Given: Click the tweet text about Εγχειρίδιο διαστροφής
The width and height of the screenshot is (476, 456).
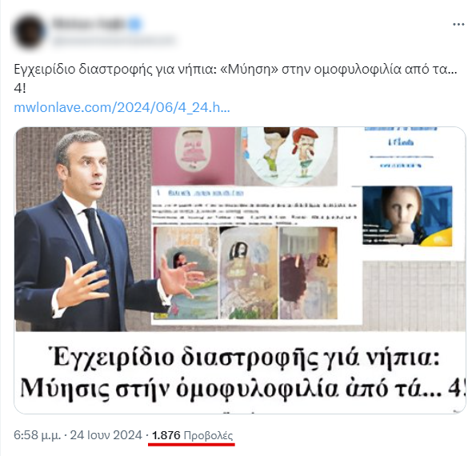Looking at the screenshot, I should tap(235, 78).
